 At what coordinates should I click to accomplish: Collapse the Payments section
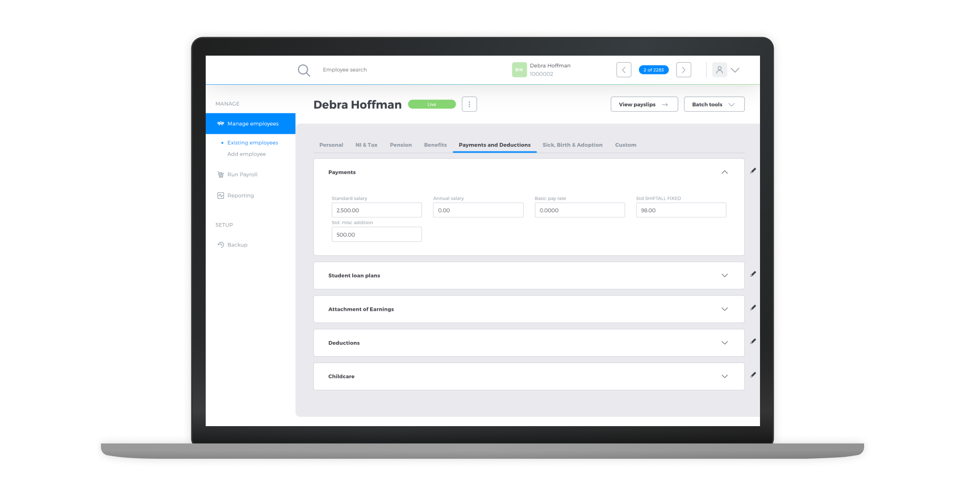(x=724, y=172)
